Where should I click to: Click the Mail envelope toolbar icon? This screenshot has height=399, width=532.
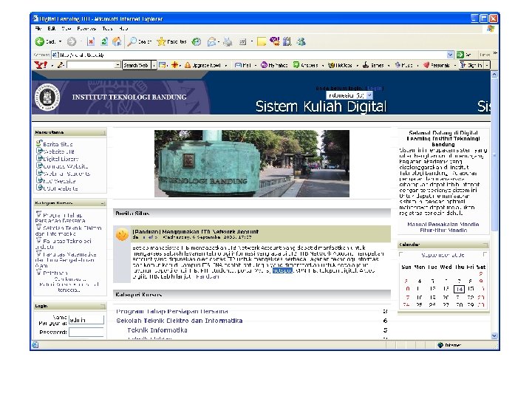[211, 41]
